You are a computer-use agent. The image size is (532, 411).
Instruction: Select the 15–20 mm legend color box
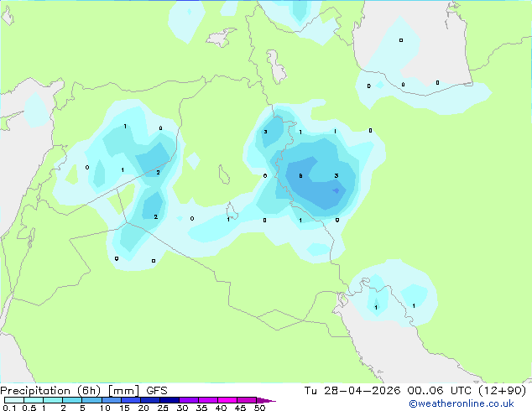tap(130, 400)
